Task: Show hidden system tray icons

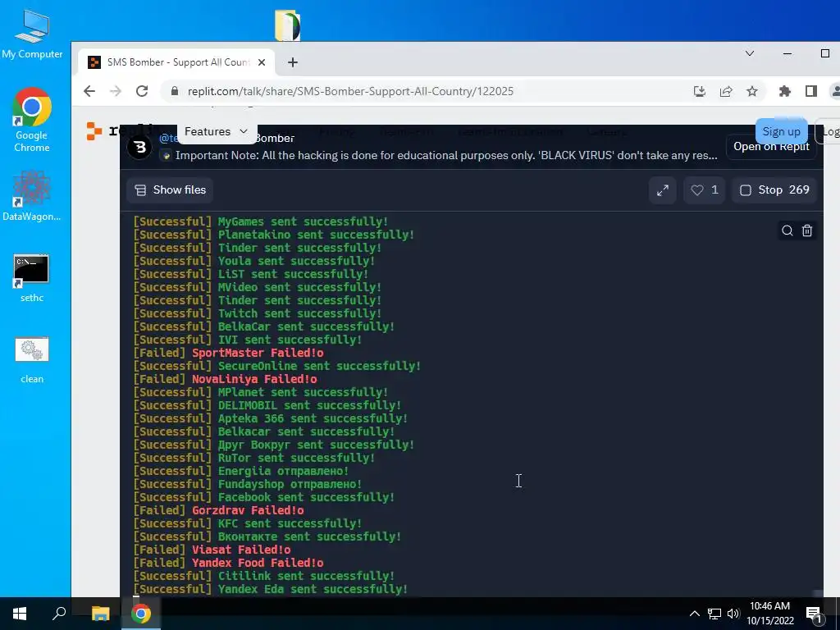Action: (x=694, y=614)
